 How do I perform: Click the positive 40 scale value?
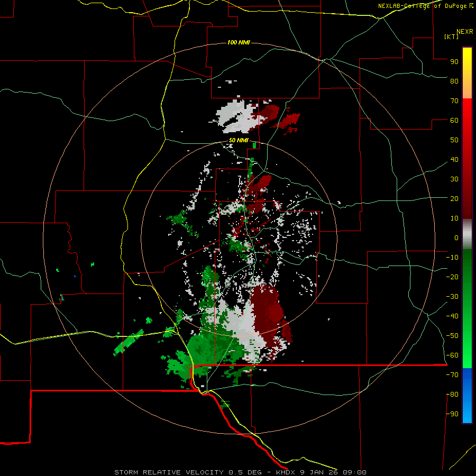click(x=454, y=160)
